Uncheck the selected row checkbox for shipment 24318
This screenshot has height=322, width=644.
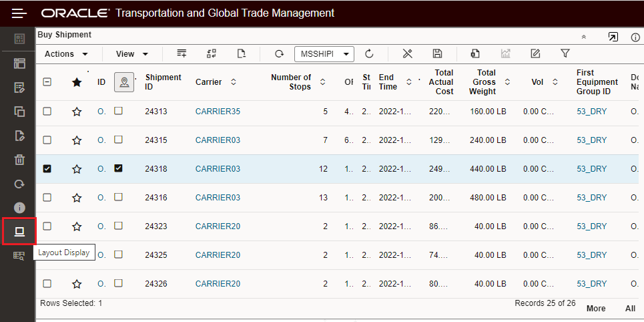pyautogui.click(x=47, y=168)
